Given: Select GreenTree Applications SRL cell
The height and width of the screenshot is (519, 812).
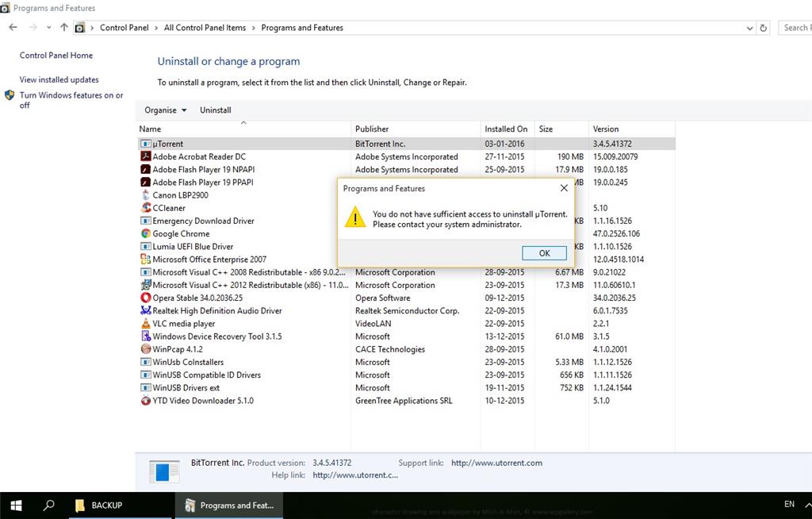Looking at the screenshot, I should coord(404,401).
